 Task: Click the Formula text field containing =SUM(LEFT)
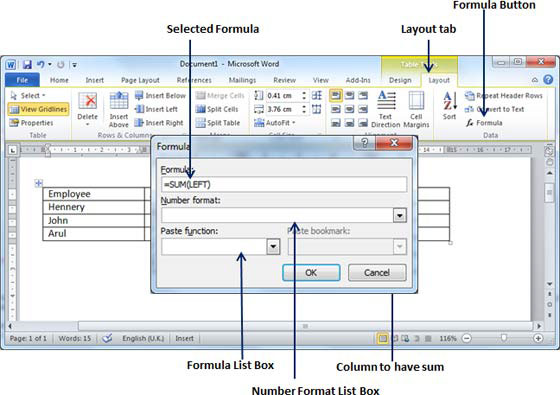coord(284,185)
